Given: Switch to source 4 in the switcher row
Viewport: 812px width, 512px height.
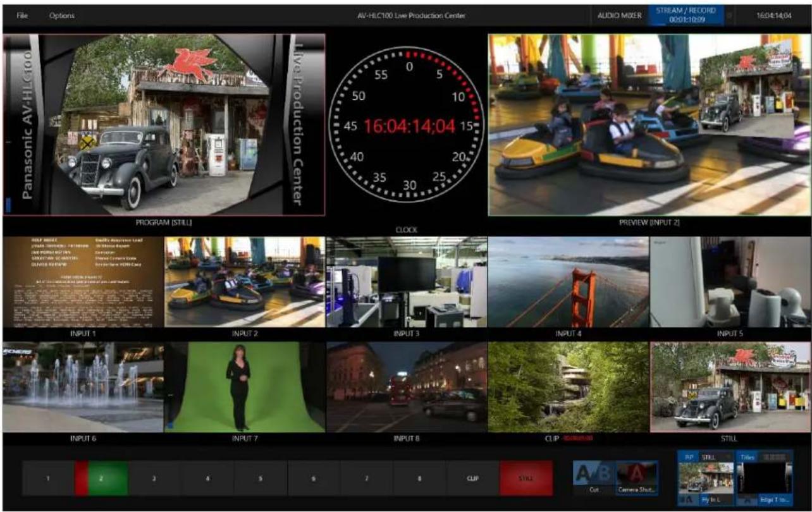Looking at the screenshot, I should 207,478.
